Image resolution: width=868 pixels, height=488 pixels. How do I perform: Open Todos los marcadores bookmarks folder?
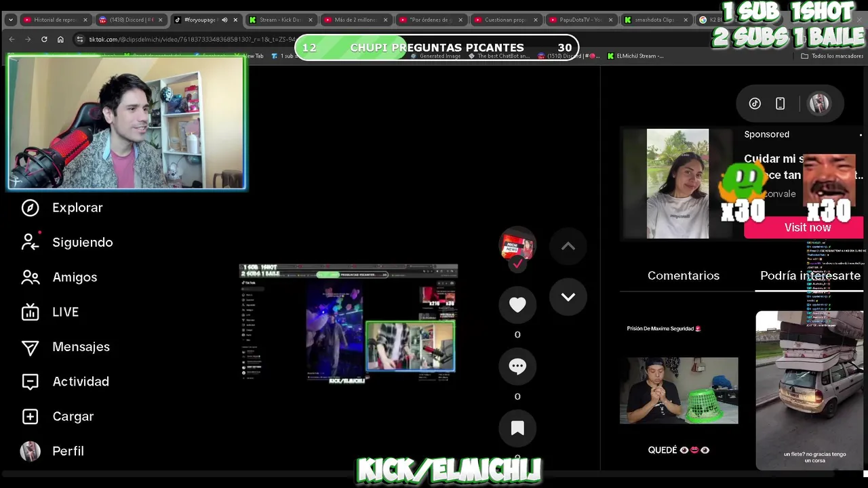click(x=832, y=56)
